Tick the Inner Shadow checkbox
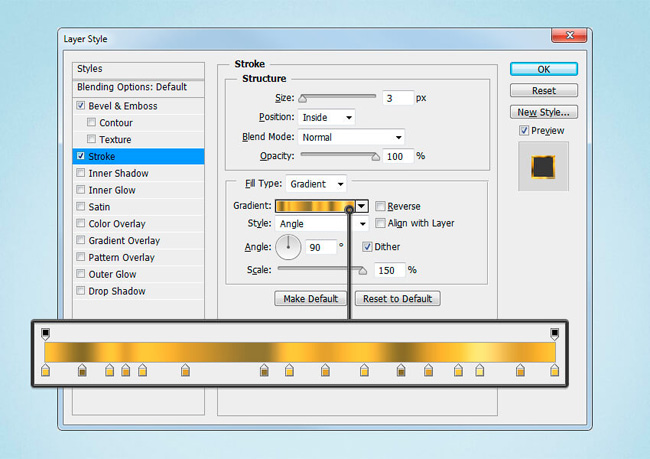 81,173
